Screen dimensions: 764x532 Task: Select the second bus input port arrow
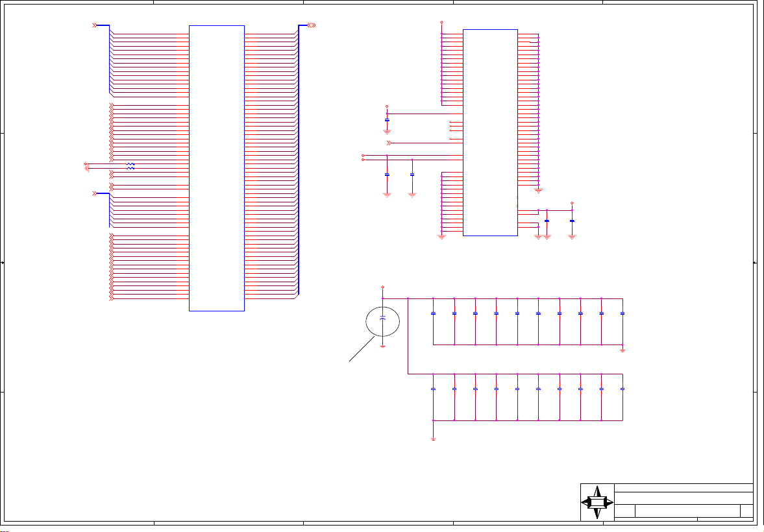point(95,193)
